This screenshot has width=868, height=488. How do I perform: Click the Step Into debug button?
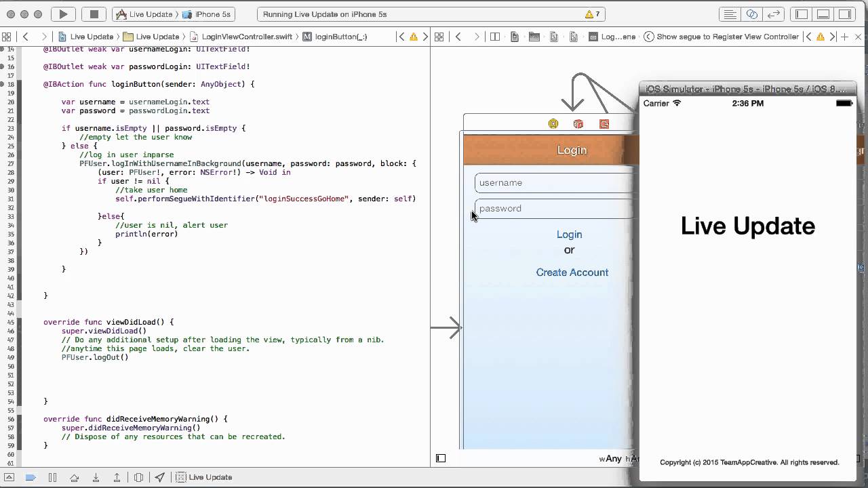96,477
